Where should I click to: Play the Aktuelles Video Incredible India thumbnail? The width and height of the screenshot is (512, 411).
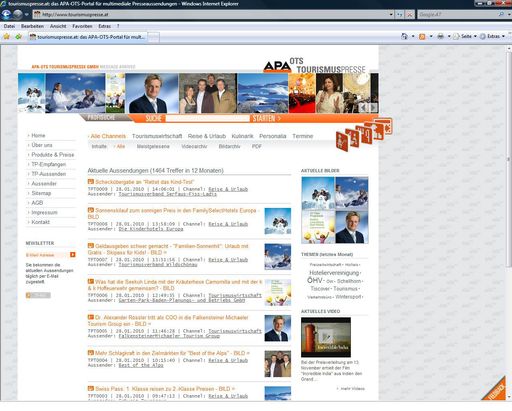326,337
